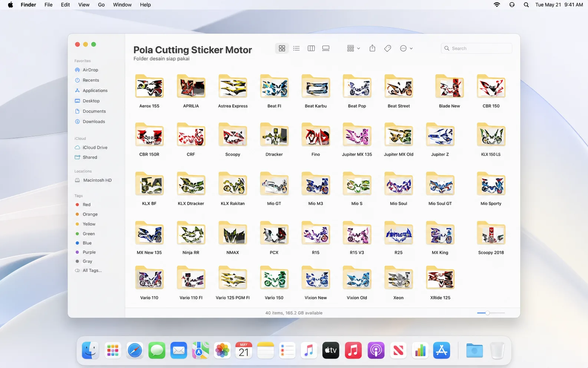Click the Tags icon in toolbar
588x368 pixels.
pyautogui.click(x=387, y=48)
